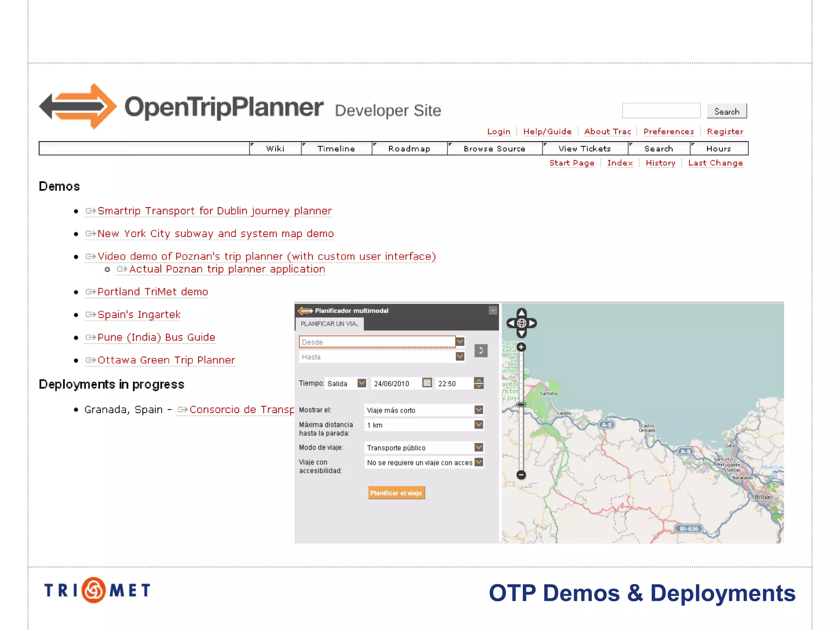Click the map zoom slider handle
The image size is (840, 630).
click(521, 404)
